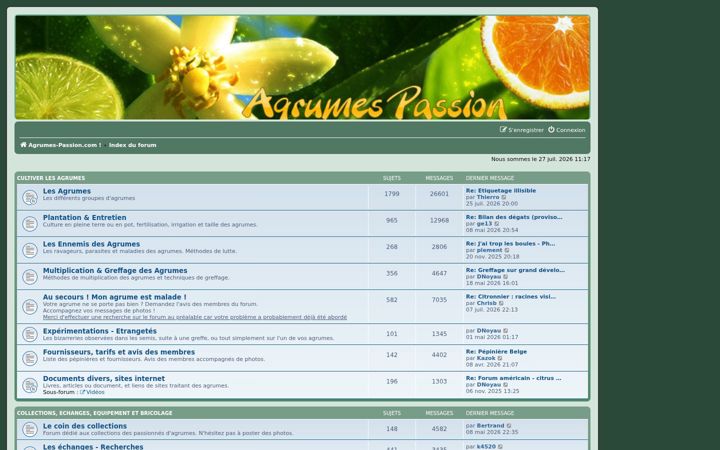
Task: View latest post icon next to ge13
Action: (x=497, y=224)
